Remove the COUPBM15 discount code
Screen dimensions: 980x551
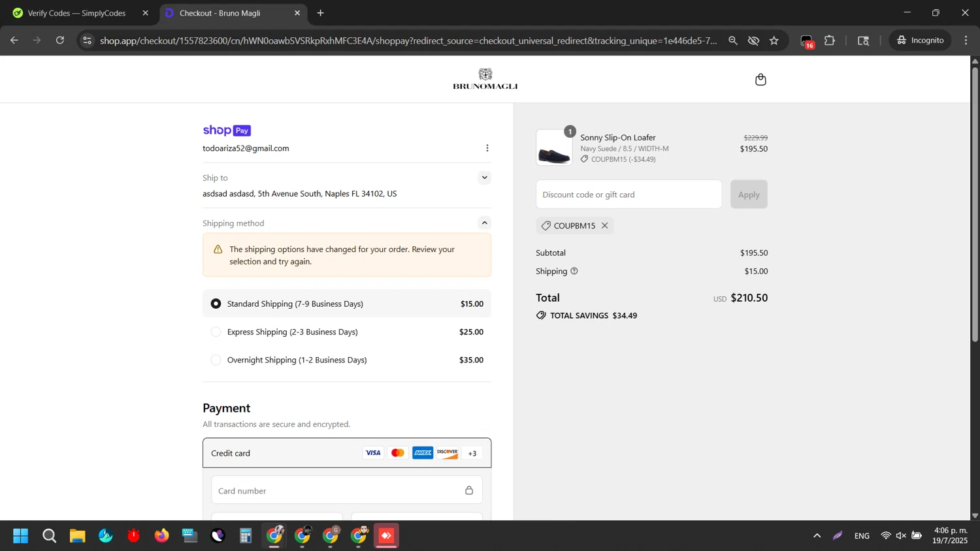[605, 226]
